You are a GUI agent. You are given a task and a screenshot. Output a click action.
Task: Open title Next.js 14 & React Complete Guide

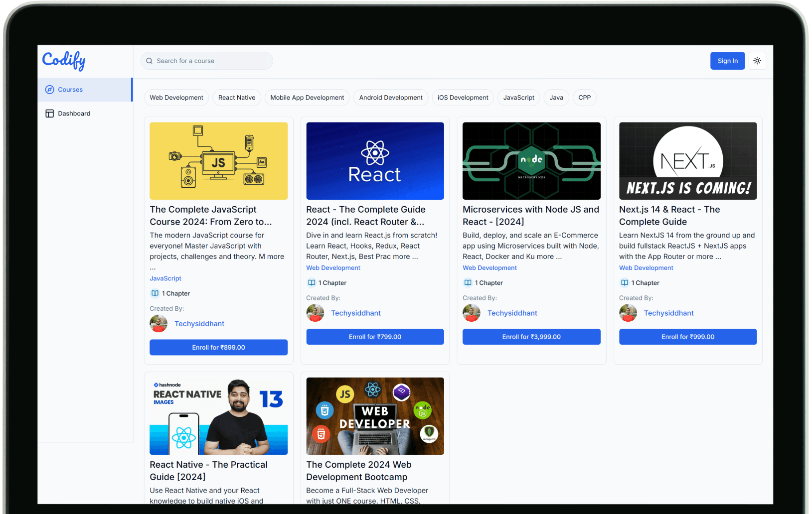[669, 216]
